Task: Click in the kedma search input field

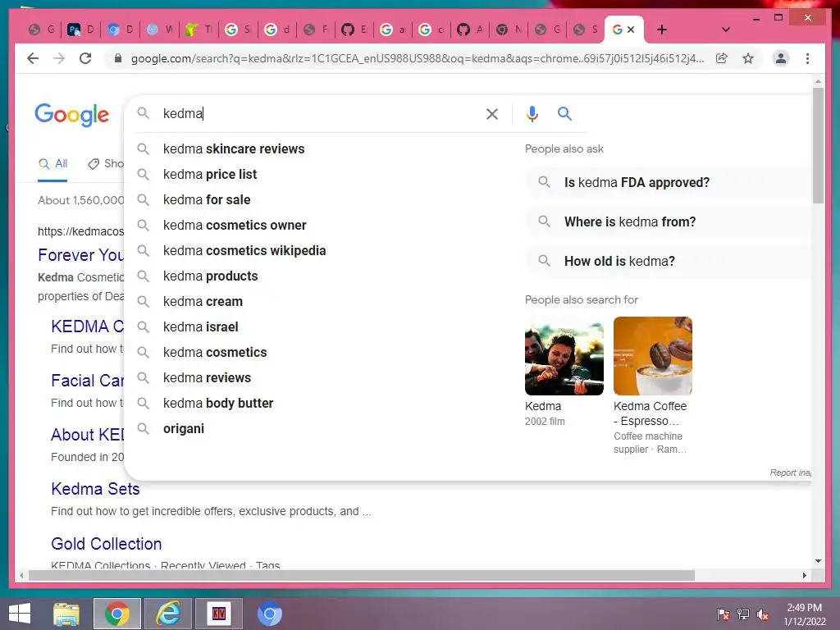Action: [319, 113]
